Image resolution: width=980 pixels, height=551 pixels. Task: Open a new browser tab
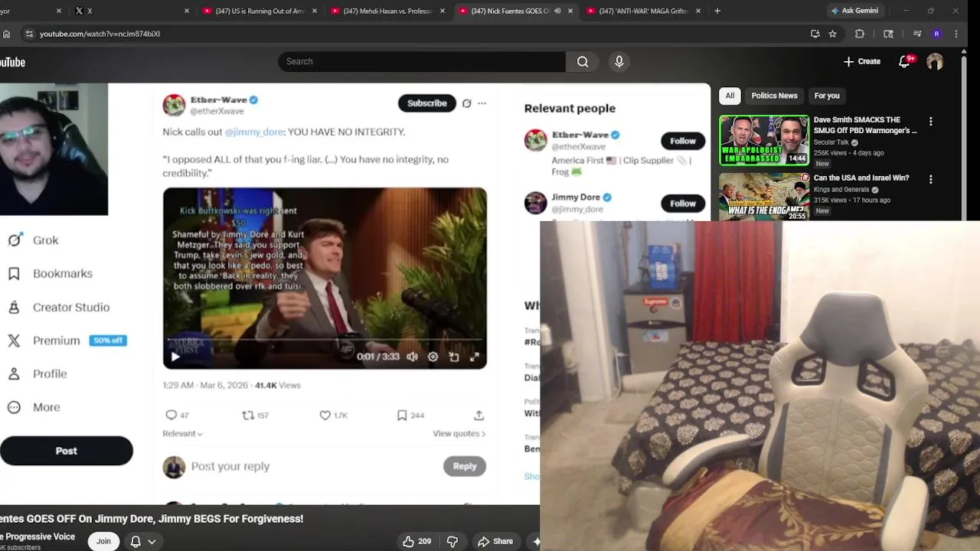pyautogui.click(x=717, y=11)
